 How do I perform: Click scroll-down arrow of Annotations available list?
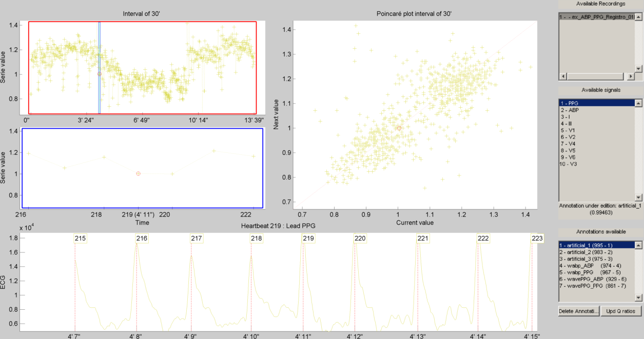click(638, 297)
